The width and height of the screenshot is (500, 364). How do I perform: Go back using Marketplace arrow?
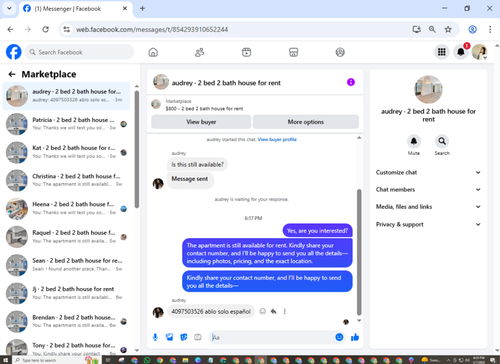pos(12,74)
